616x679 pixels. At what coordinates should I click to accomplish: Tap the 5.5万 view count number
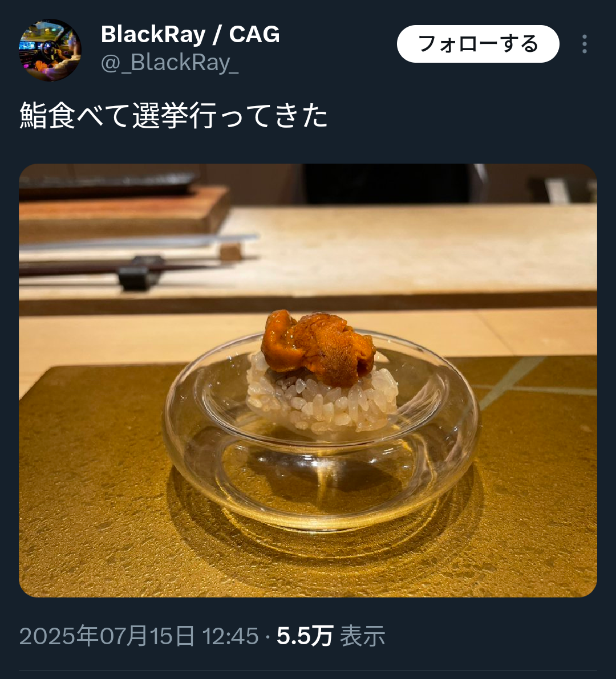click(x=305, y=636)
